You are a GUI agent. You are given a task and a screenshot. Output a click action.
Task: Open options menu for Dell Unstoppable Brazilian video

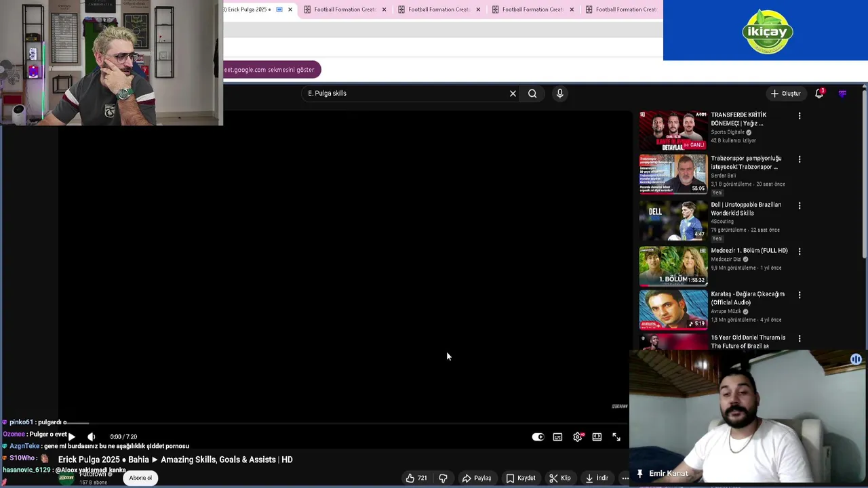(800, 205)
